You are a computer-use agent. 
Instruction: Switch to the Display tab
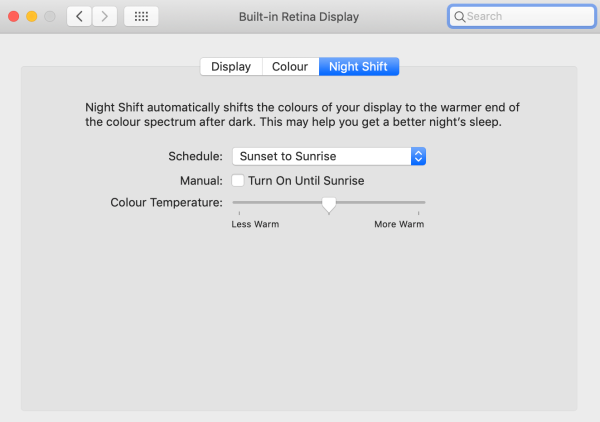pyautogui.click(x=231, y=67)
